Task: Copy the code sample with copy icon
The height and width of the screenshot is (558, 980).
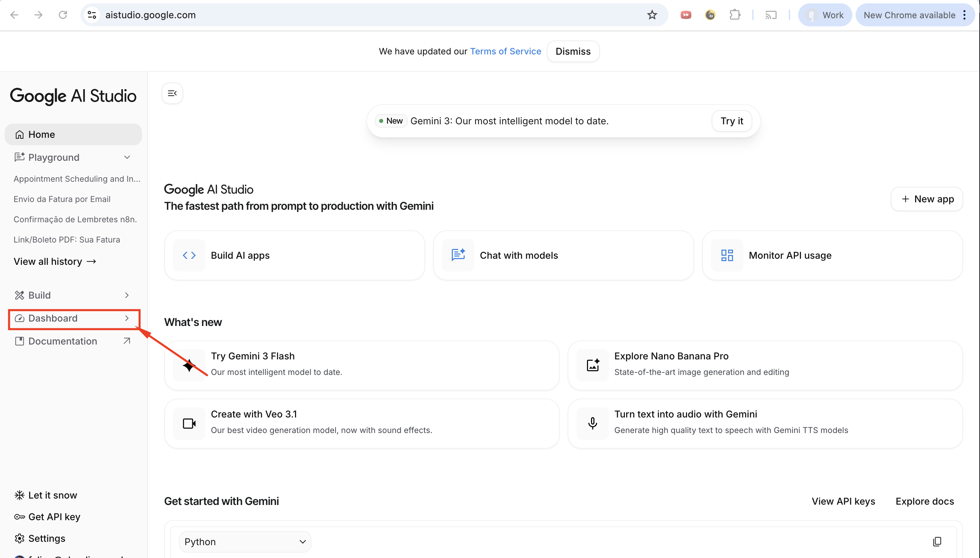Action: (x=937, y=541)
